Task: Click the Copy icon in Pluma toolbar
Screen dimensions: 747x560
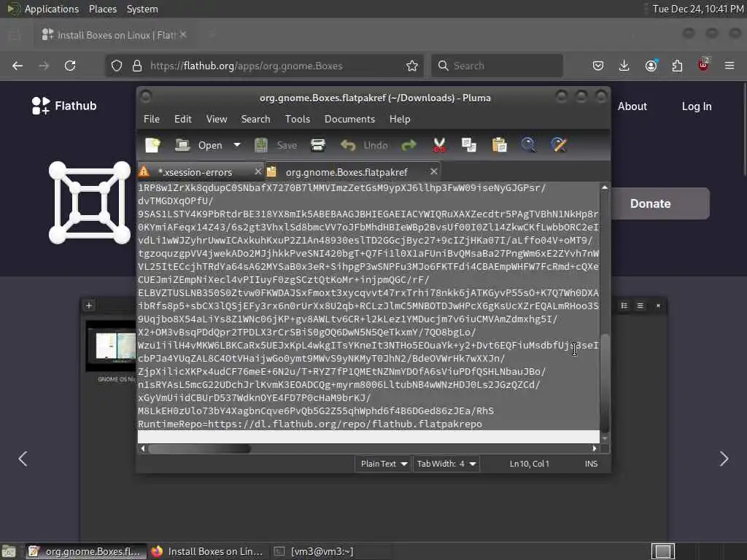Action: [x=469, y=145]
